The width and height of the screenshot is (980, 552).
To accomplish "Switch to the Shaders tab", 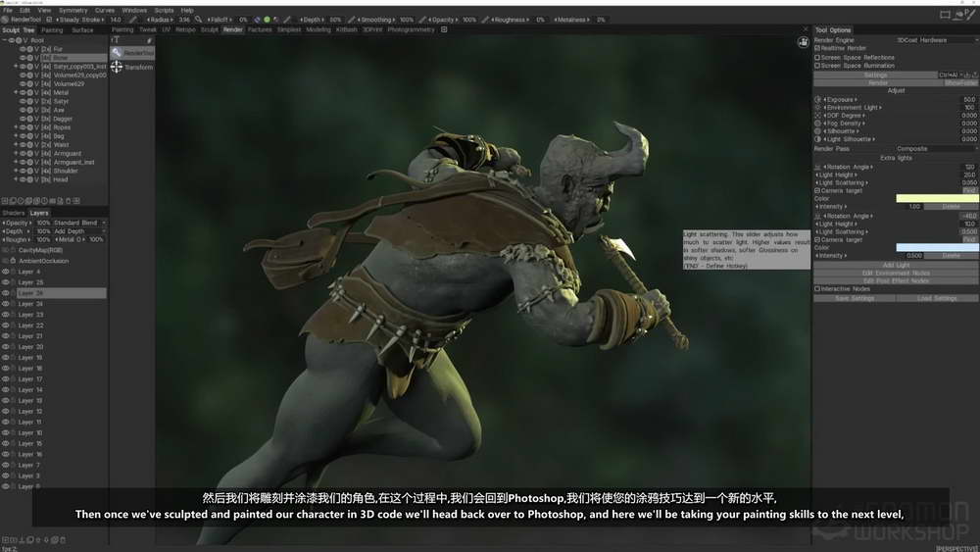I will coord(13,213).
